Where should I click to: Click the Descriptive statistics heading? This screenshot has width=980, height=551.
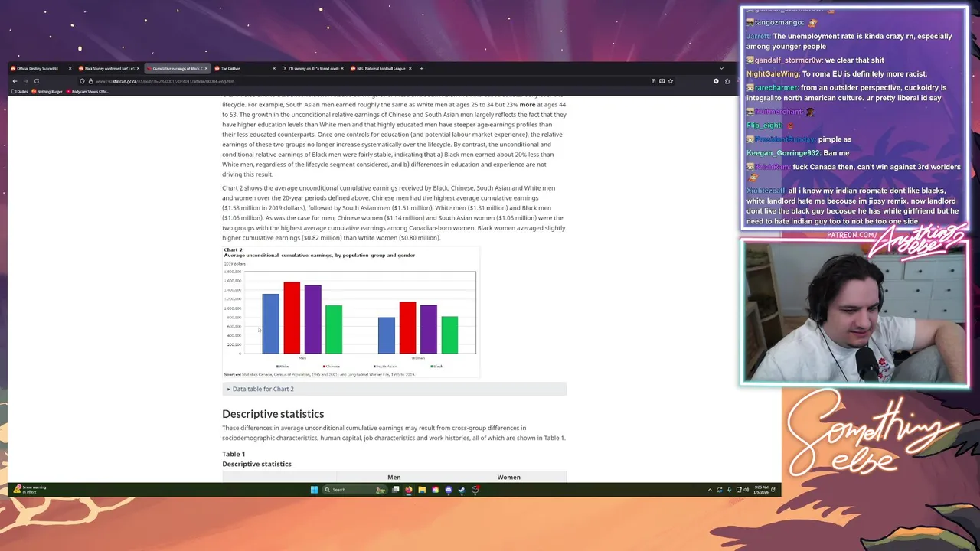click(273, 414)
